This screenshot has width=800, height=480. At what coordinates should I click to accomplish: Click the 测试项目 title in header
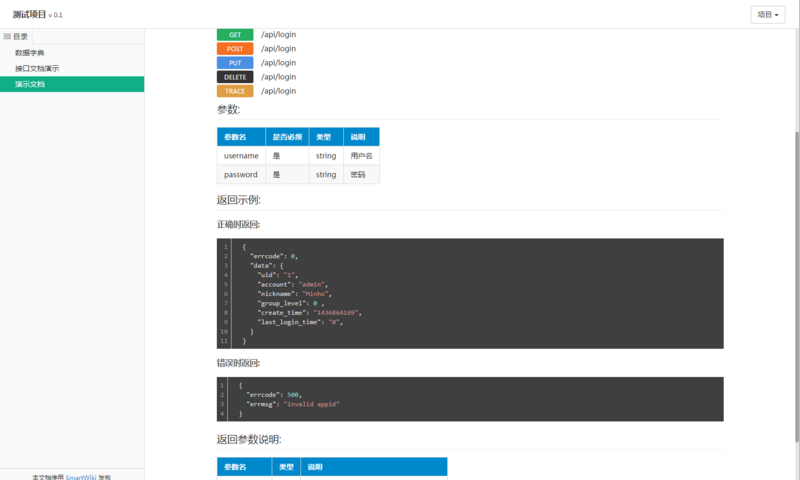(x=29, y=15)
